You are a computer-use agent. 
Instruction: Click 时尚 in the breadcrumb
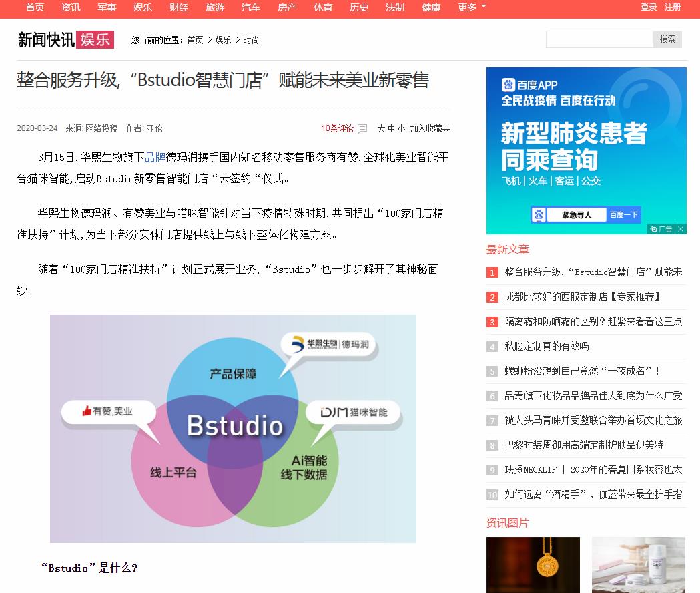(251, 40)
